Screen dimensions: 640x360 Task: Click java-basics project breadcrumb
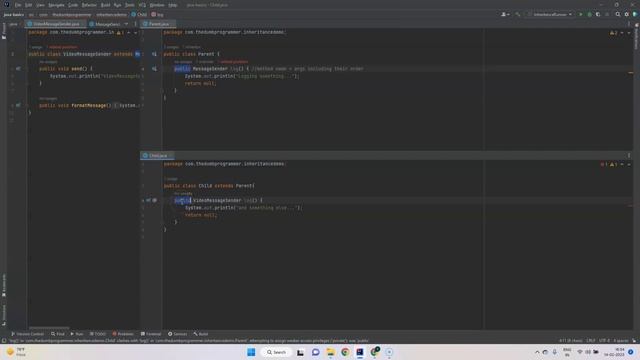[x=14, y=14]
